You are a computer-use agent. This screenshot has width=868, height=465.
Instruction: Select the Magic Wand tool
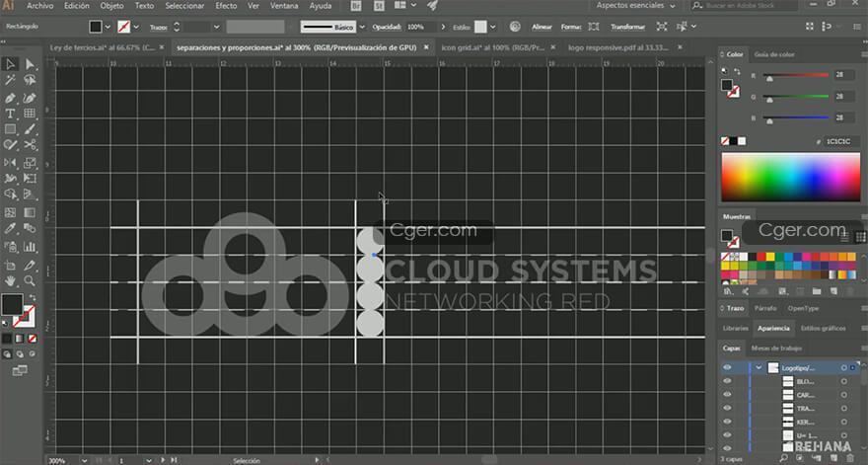10,81
